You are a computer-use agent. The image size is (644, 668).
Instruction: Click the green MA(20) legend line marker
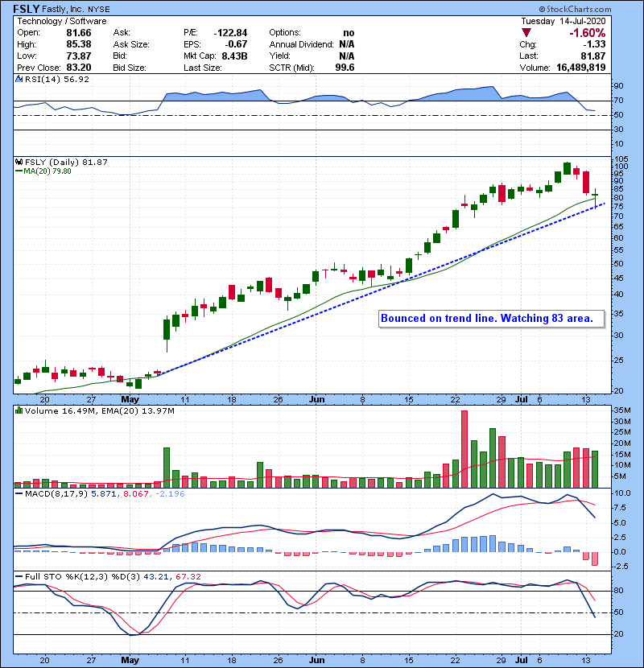19,171
